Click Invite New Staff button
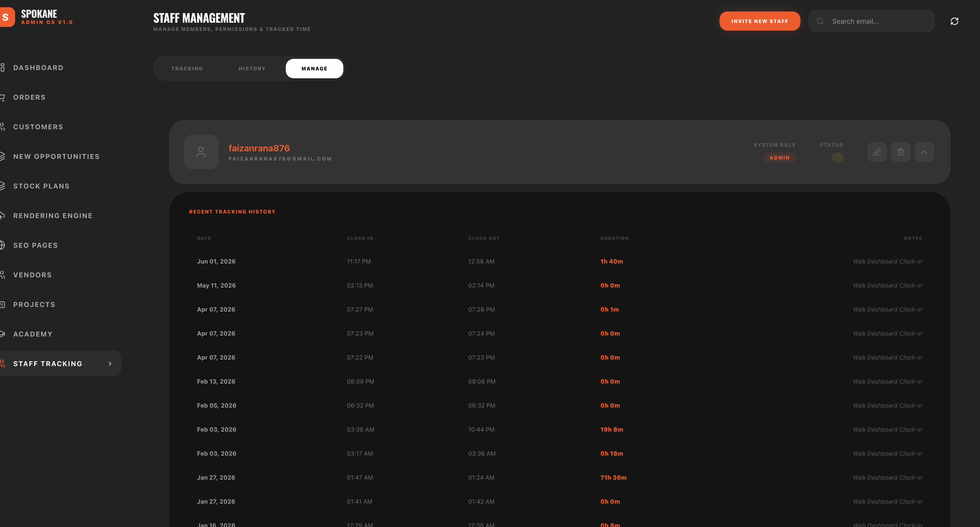Viewport: 980px width, 527px height. click(759, 21)
